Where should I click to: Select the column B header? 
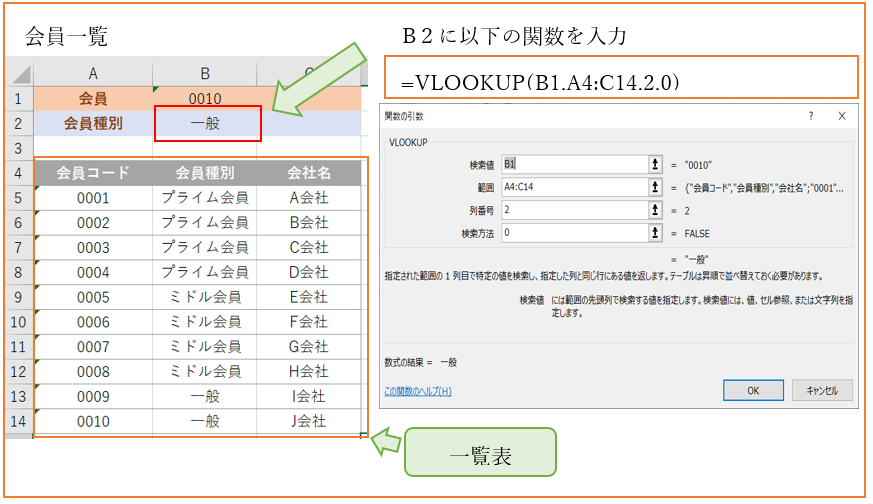click(204, 75)
